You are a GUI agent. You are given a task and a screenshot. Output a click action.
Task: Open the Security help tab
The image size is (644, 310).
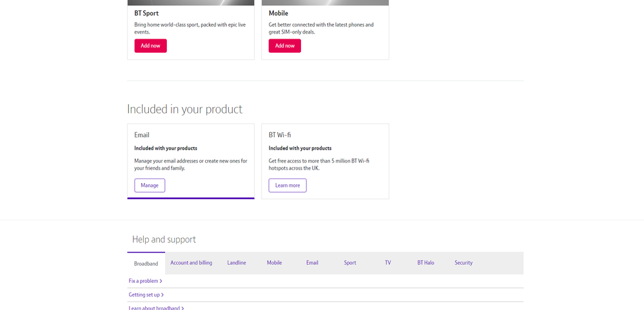coord(463,263)
